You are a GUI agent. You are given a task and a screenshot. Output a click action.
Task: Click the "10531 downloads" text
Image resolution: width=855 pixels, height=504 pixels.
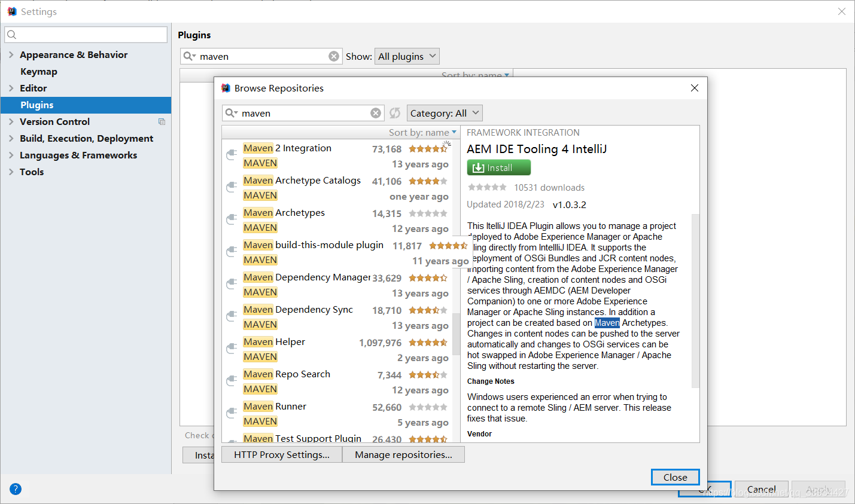pyautogui.click(x=549, y=187)
